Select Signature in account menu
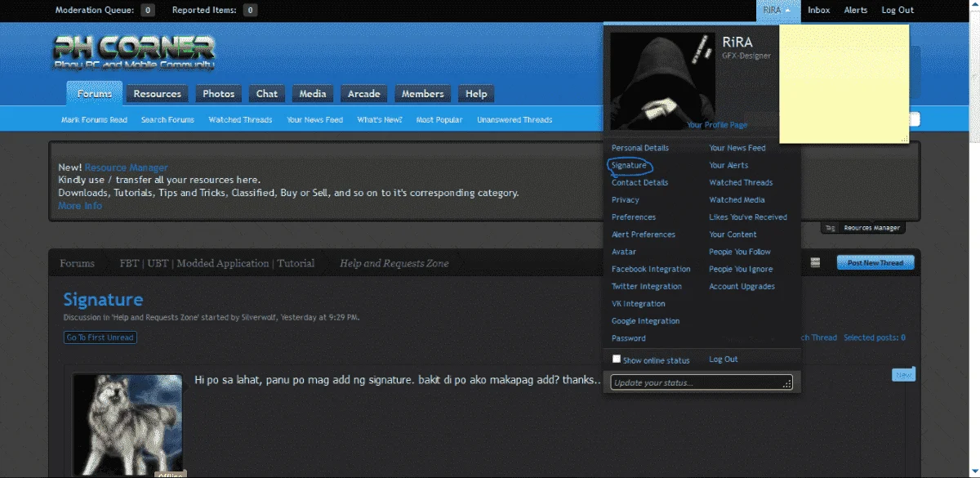 click(x=629, y=165)
